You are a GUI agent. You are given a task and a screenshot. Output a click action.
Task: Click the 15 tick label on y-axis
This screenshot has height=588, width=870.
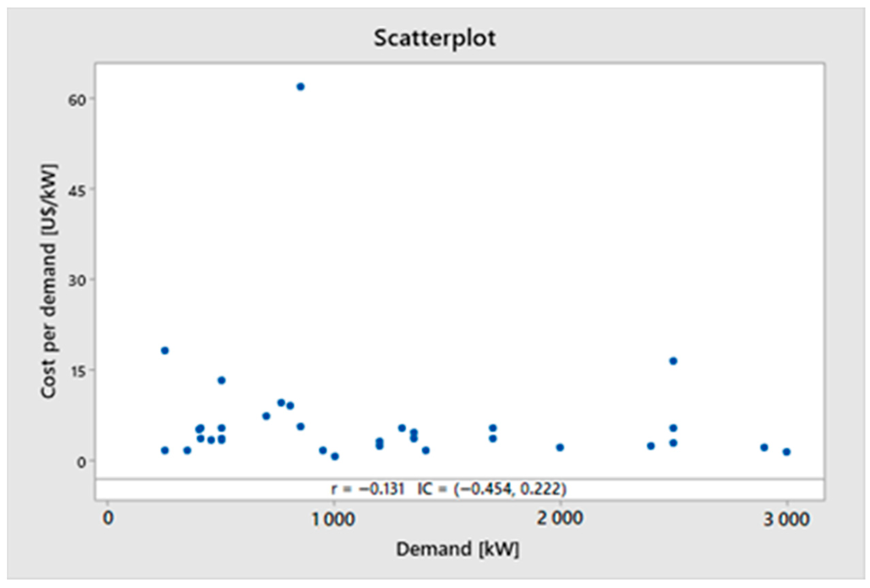point(77,371)
